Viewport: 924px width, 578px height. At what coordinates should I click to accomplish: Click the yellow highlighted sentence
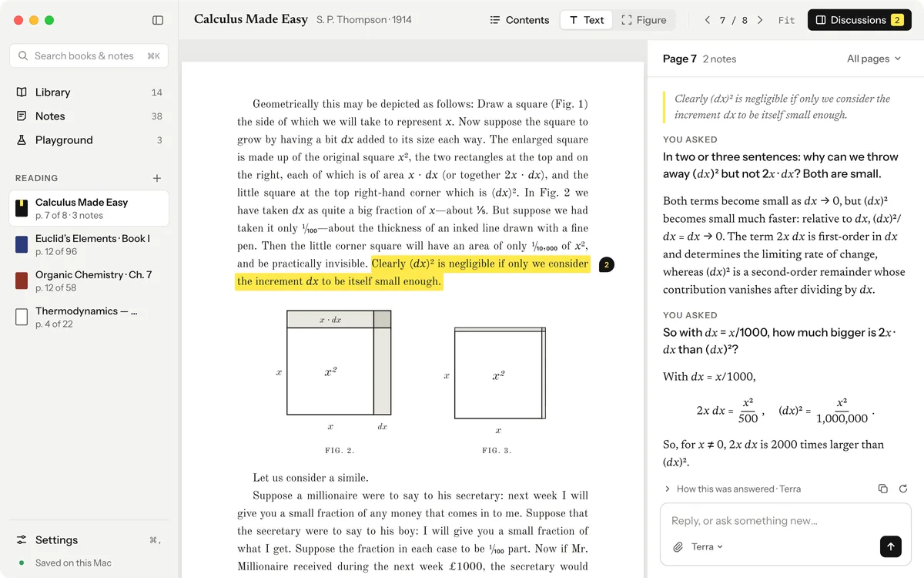coord(413,273)
